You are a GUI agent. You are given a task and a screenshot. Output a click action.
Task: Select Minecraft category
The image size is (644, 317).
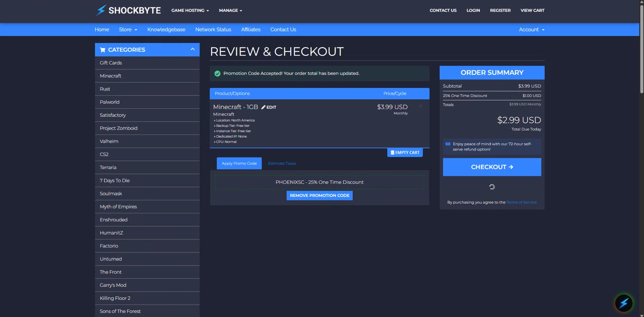point(147,76)
